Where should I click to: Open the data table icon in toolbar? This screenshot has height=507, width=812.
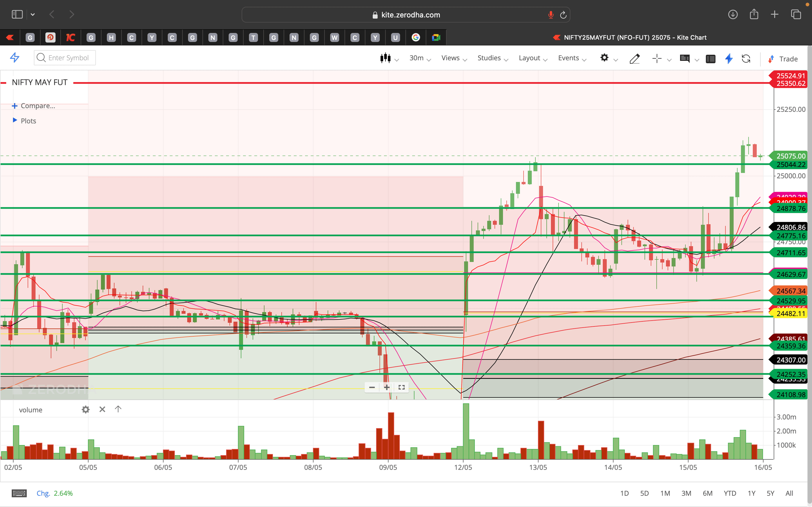point(711,59)
